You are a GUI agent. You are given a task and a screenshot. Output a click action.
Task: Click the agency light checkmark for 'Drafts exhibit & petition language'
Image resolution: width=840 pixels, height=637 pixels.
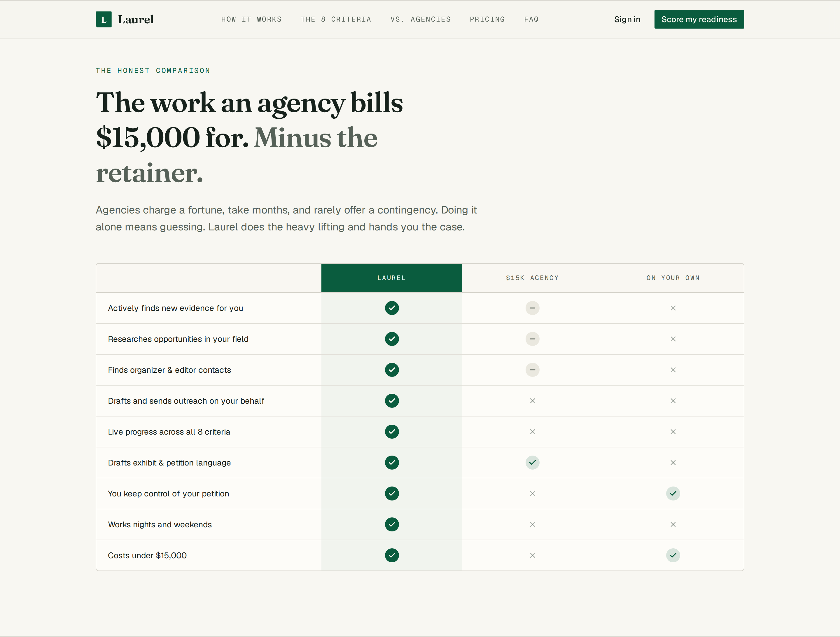(532, 463)
